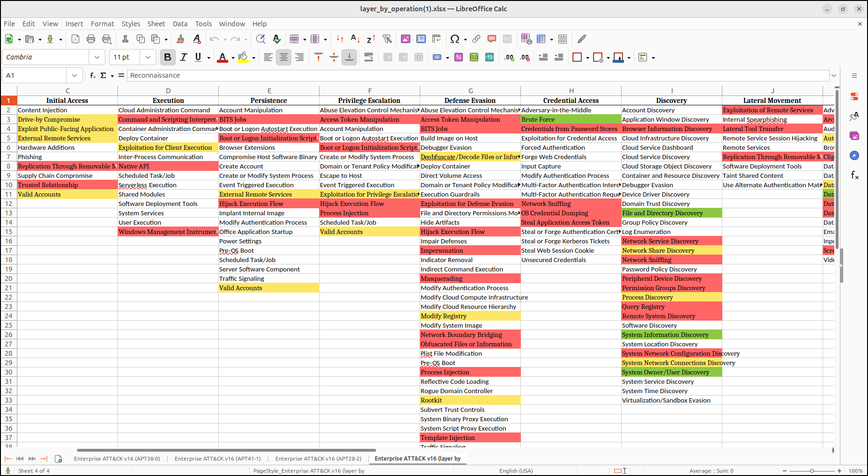
Task: Toggle Align Right
Action: pos(299,57)
